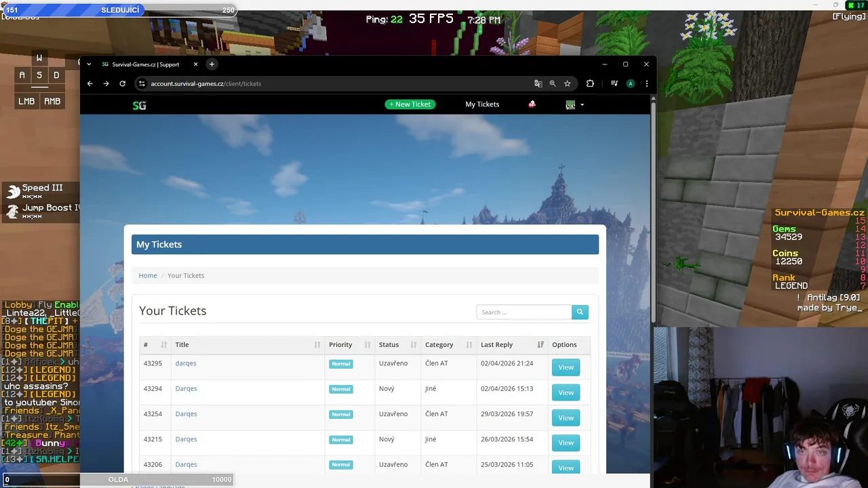Viewport: 868px width, 488px height.
Task: Sort tickets by Category column
Action: [x=448, y=345]
